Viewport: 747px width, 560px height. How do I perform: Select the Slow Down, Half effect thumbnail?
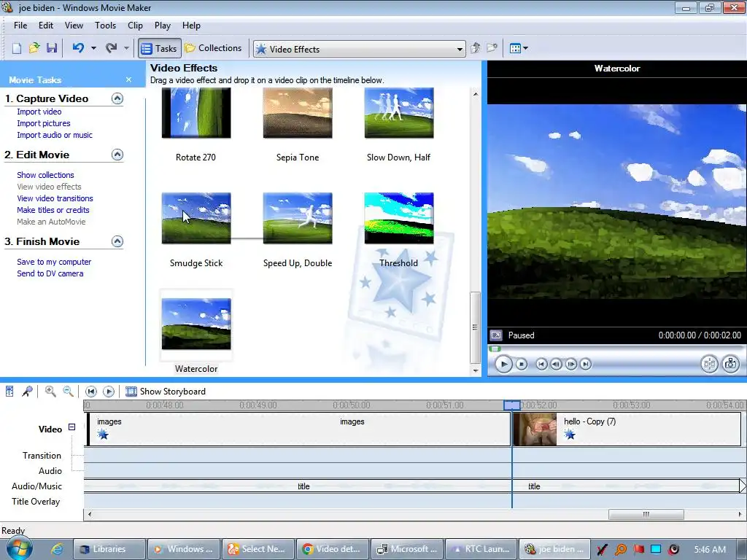tap(399, 113)
